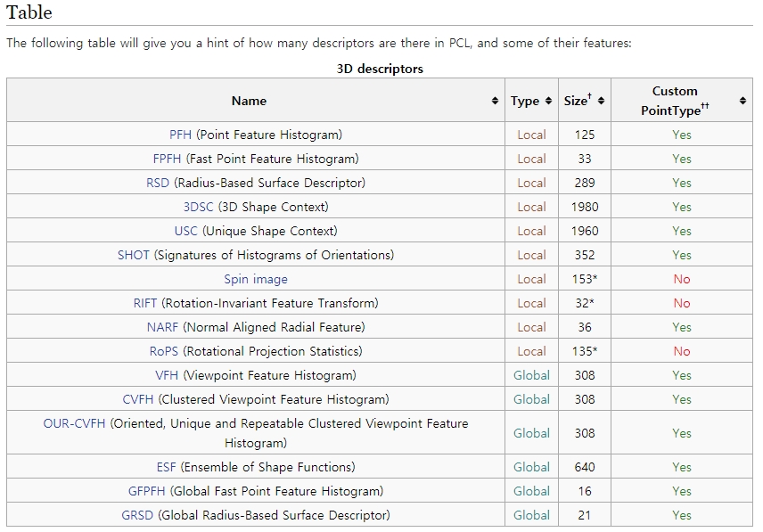Open the 3DSC descriptor link
Image resolution: width=763 pixels, height=532 pixels.
coord(198,208)
